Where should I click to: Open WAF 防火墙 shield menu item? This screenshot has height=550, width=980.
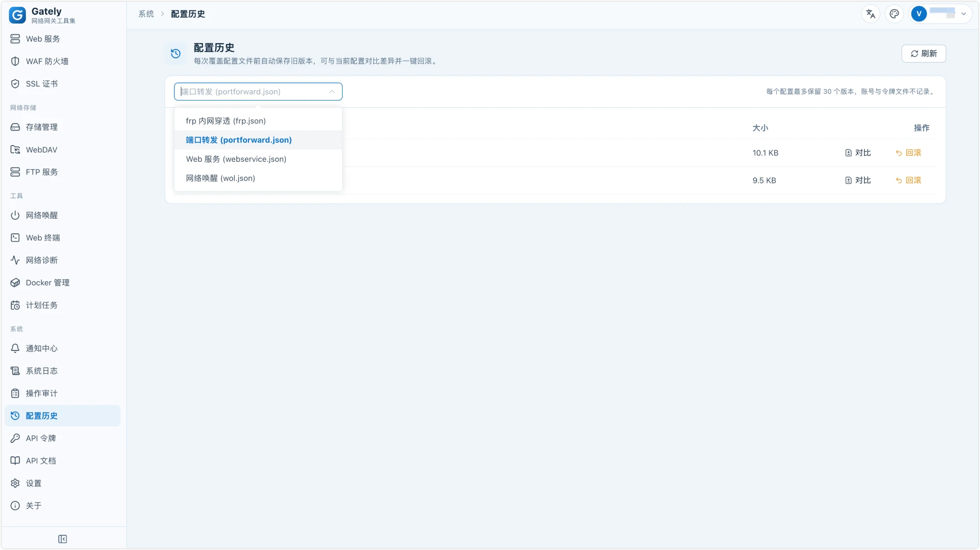coord(62,61)
